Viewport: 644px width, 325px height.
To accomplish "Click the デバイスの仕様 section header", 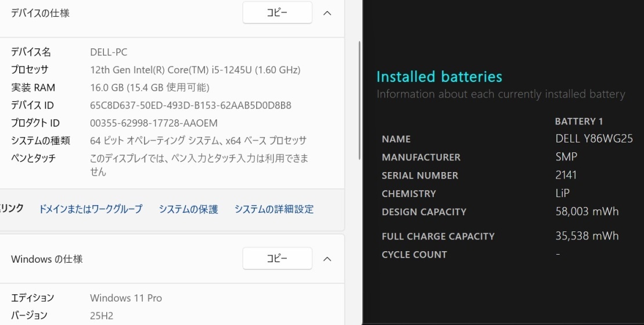I will pos(40,13).
